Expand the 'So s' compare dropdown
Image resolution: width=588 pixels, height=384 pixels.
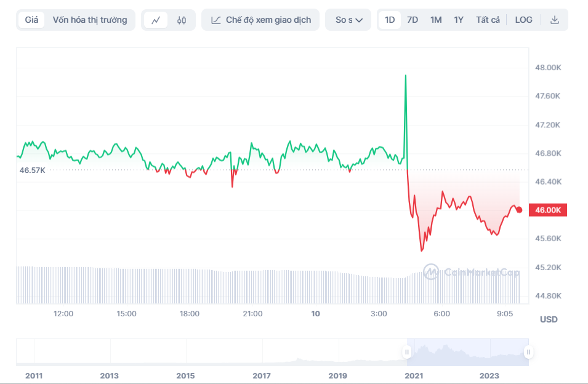pos(348,20)
